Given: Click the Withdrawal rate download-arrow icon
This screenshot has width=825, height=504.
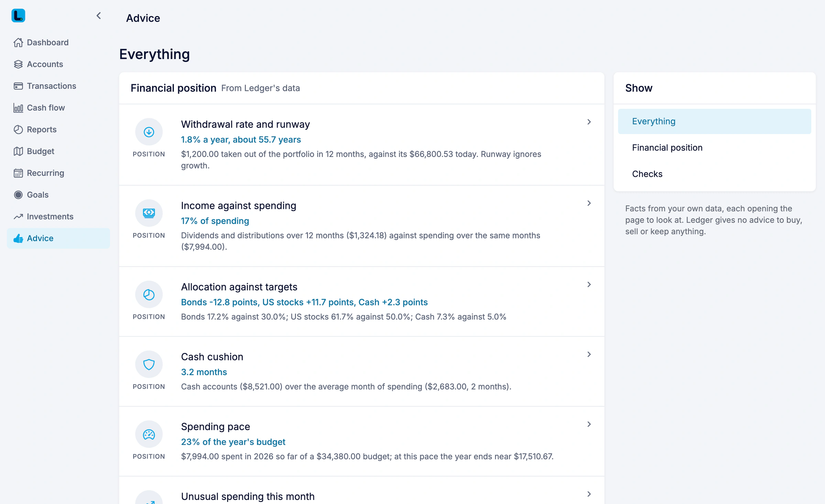Looking at the screenshot, I should (x=149, y=132).
